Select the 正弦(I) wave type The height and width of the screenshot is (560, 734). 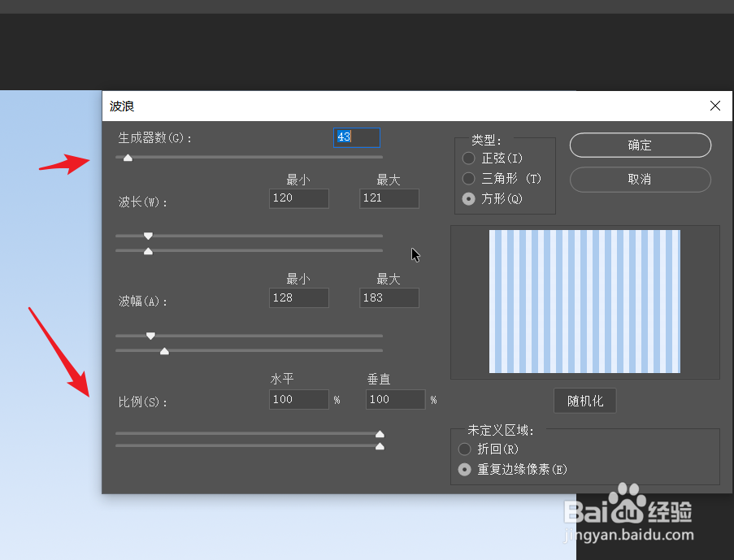[493, 158]
